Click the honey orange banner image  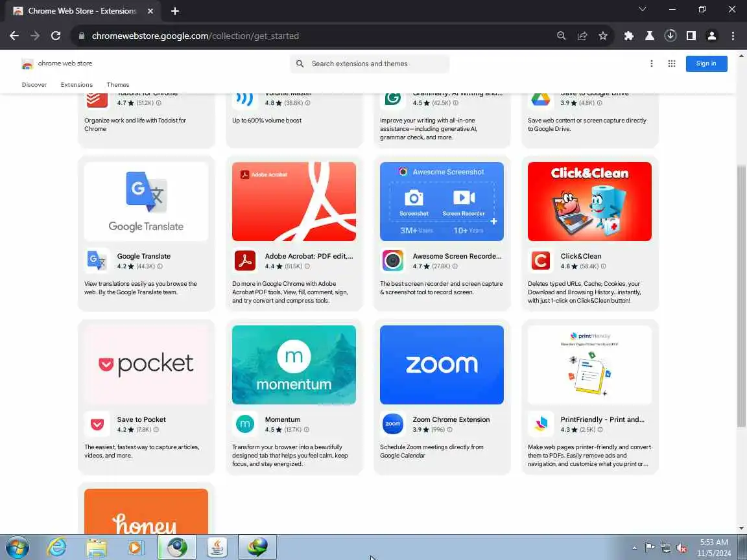pos(147,511)
